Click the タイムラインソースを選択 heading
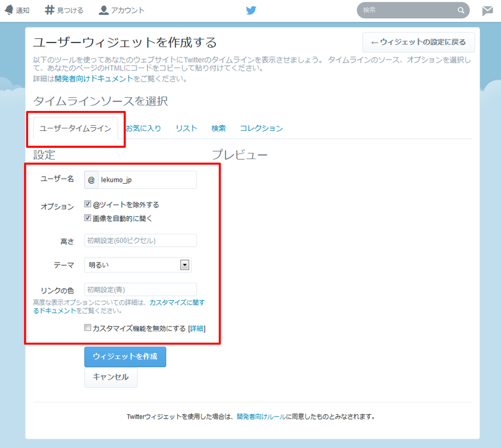501x448 pixels. click(x=101, y=101)
